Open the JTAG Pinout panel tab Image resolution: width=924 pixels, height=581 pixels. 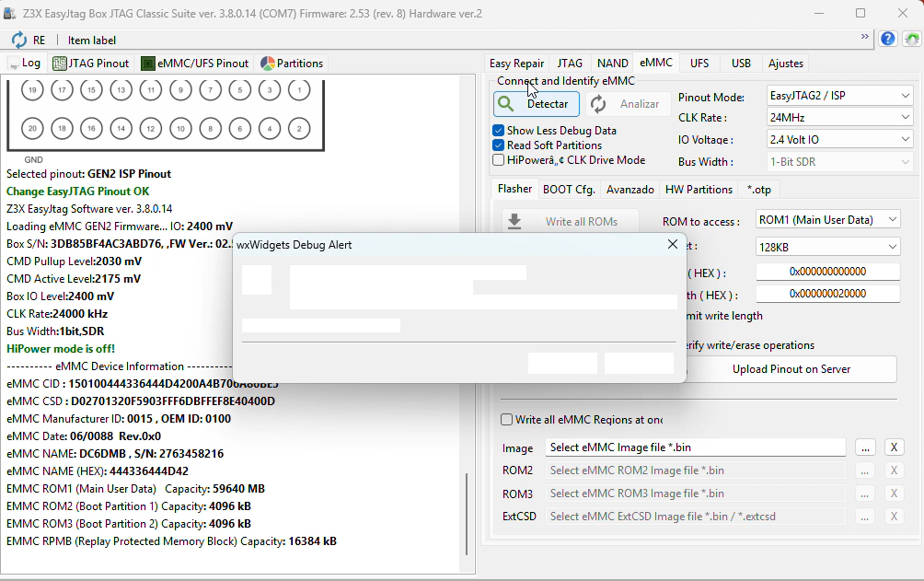pos(91,64)
